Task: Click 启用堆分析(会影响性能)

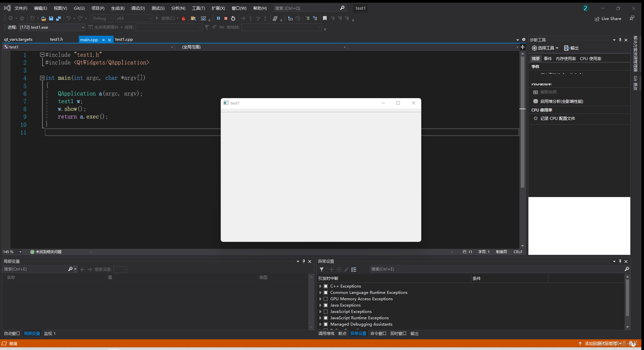Action: pyautogui.click(x=562, y=102)
